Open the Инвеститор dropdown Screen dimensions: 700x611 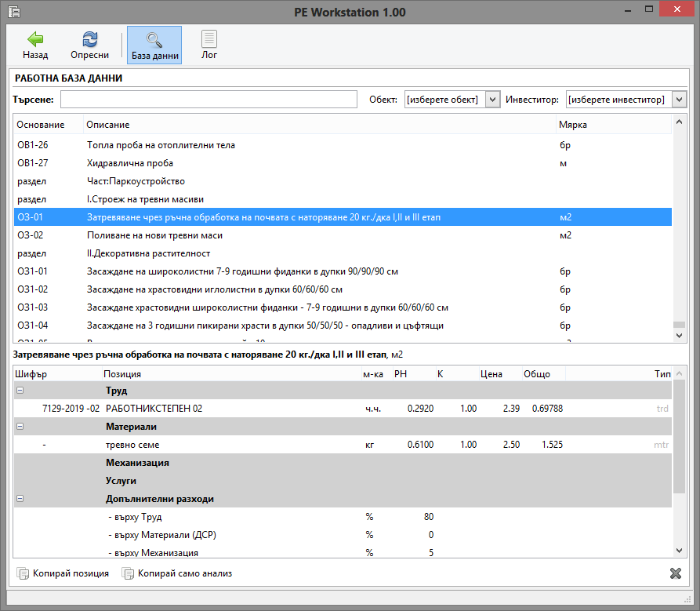coord(679,100)
